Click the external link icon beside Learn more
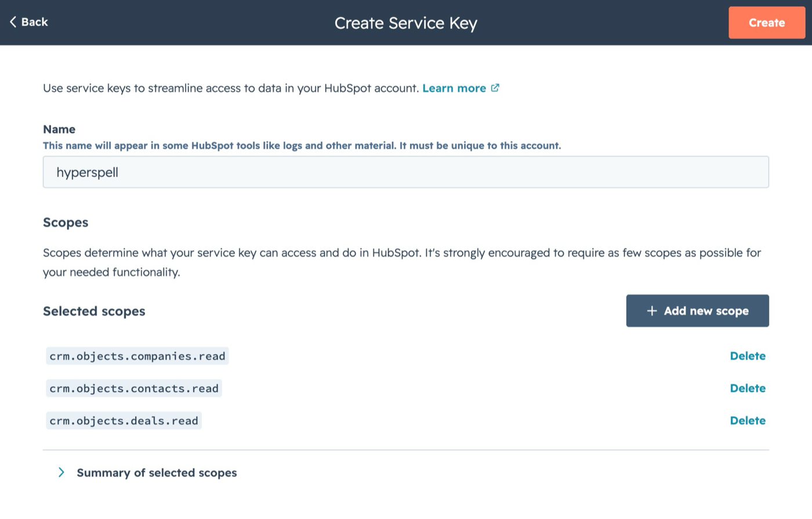812x519 pixels. pos(495,88)
